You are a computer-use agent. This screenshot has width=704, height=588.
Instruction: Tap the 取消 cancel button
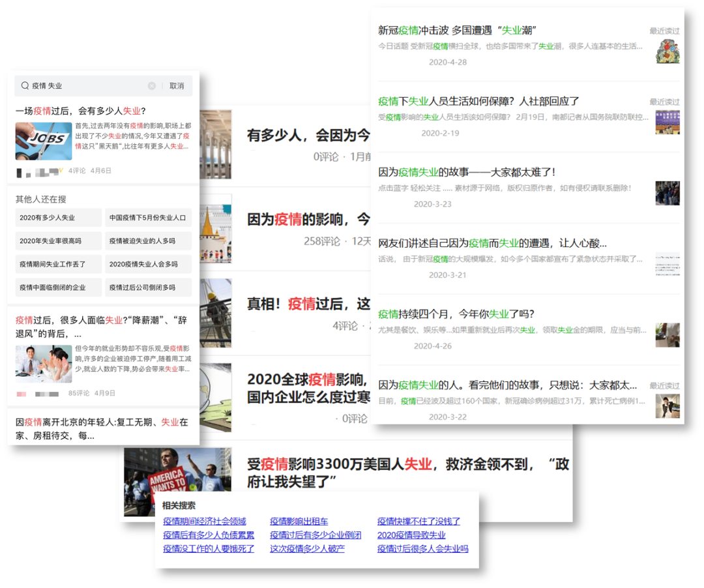click(177, 86)
